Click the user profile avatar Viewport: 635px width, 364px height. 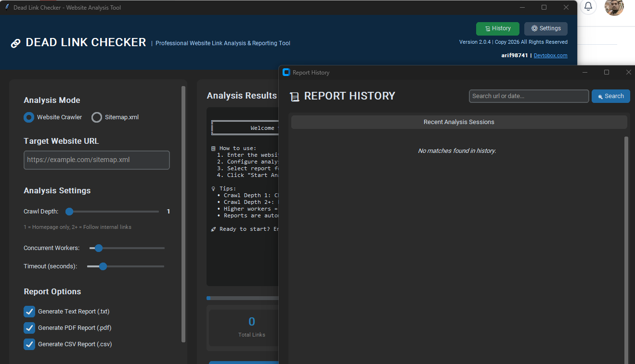click(614, 8)
